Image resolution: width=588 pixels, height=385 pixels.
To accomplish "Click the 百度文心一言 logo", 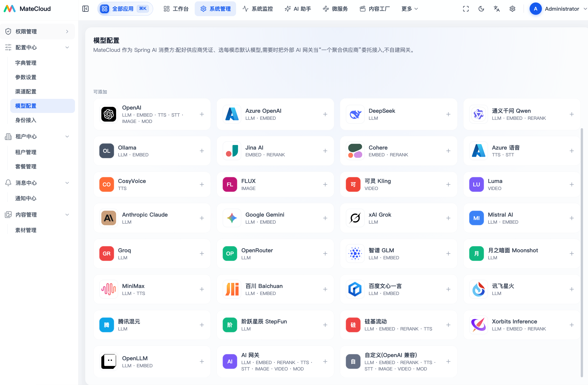I will tap(355, 289).
